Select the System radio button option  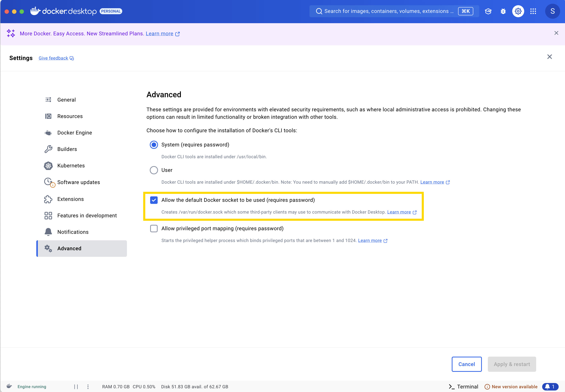point(154,145)
